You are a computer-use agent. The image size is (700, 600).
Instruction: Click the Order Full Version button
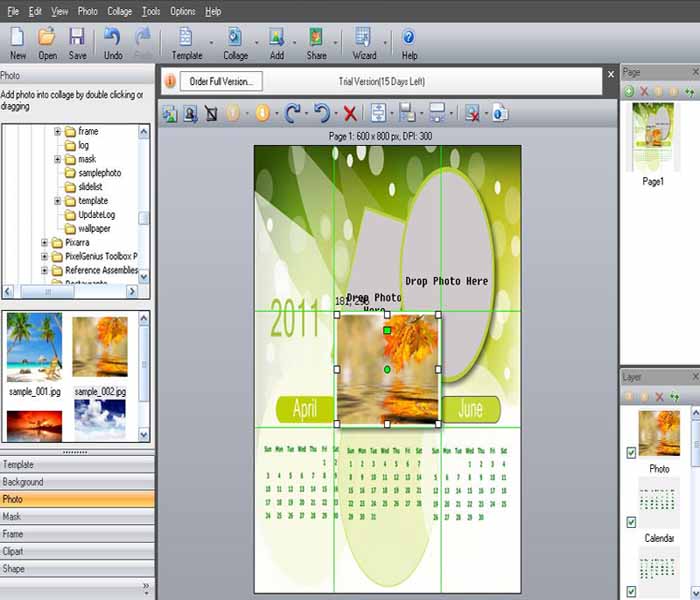click(221, 81)
